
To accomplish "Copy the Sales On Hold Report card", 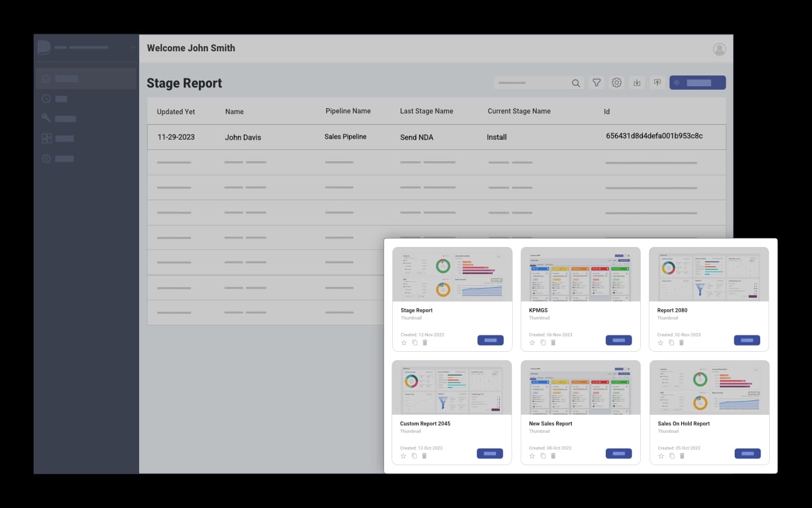I will (x=672, y=456).
